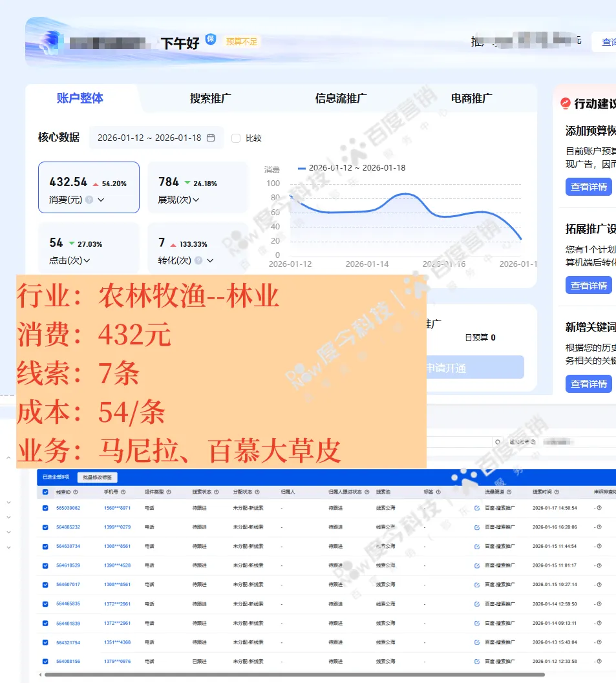Open the 2026-01-12 ~ 2026-01-18 date range picker
616x683 pixels.
[x=156, y=138]
